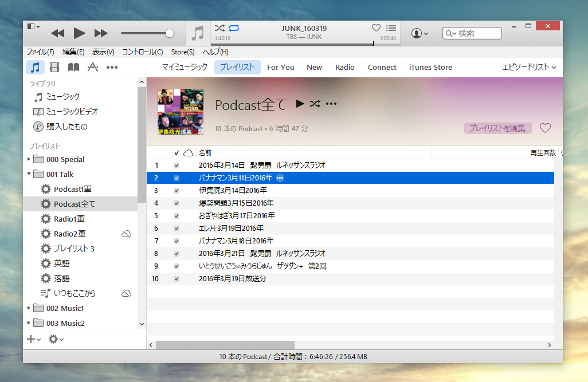This screenshot has height=382, width=588.
Task: Open the sidebar gear settings menu
Action: coord(56,339)
